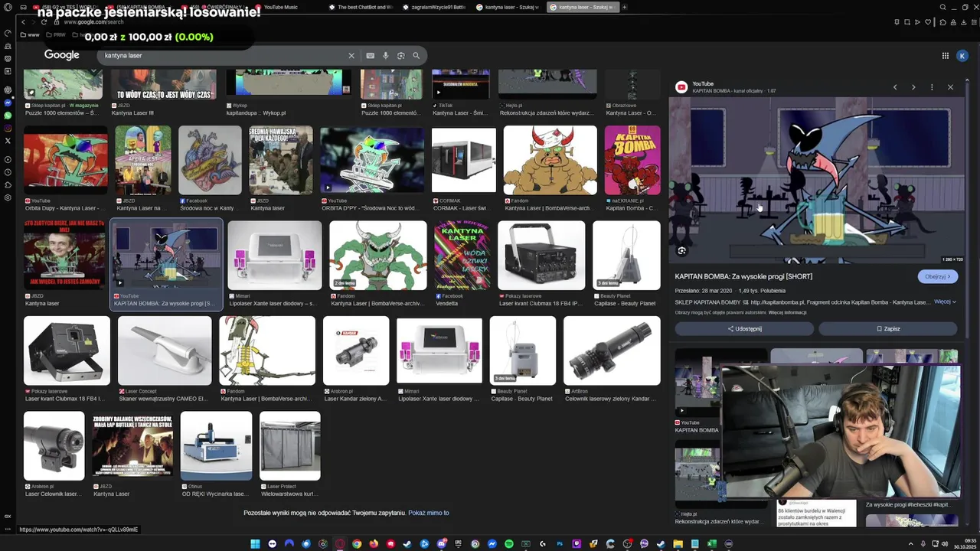Open www bookmarks folder

(30, 34)
